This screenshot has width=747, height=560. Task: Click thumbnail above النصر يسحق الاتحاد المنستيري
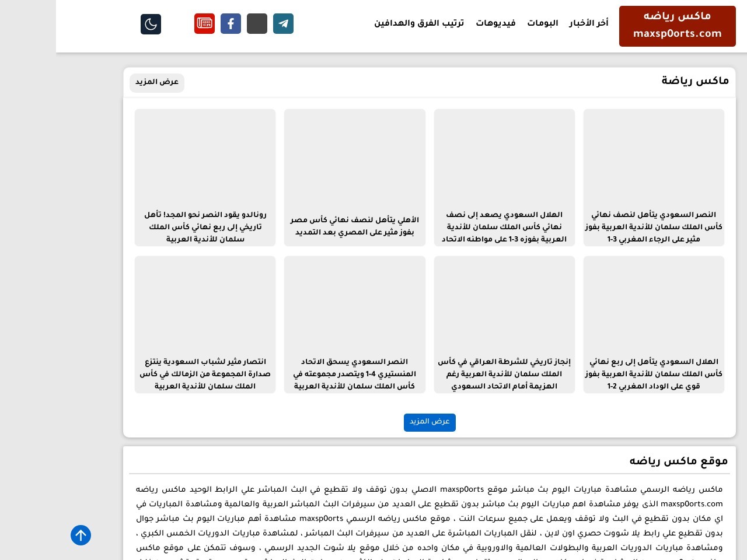coord(355,304)
